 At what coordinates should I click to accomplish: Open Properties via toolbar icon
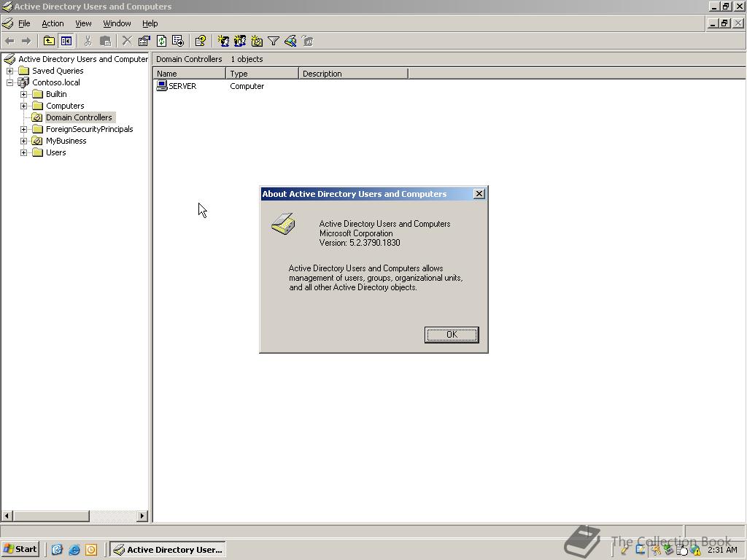144,42
